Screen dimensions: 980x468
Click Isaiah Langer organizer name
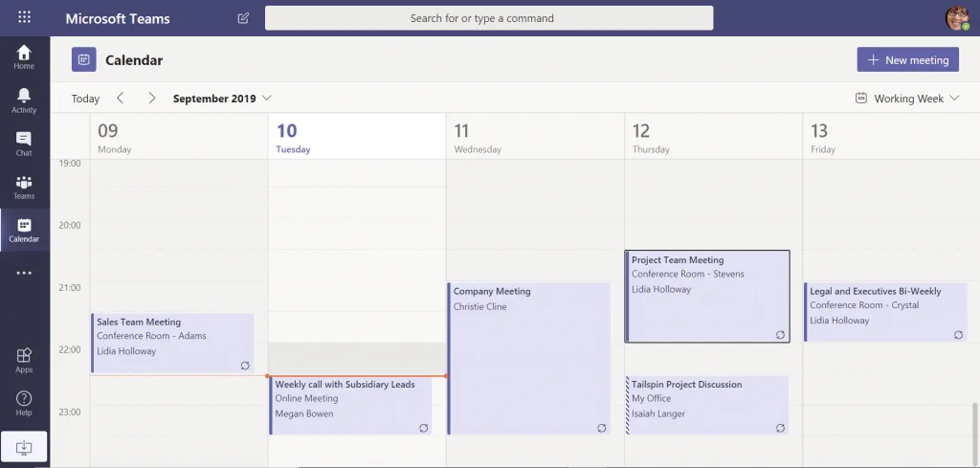pyautogui.click(x=658, y=413)
